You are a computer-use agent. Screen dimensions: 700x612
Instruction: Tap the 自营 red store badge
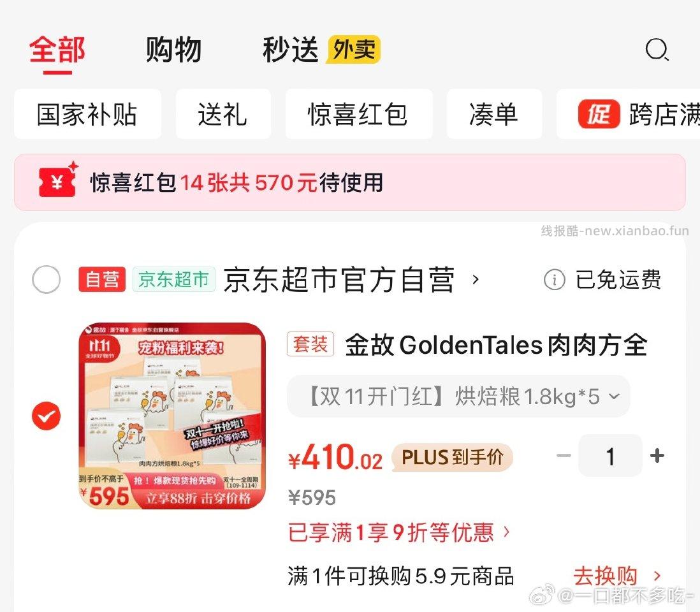(102, 280)
